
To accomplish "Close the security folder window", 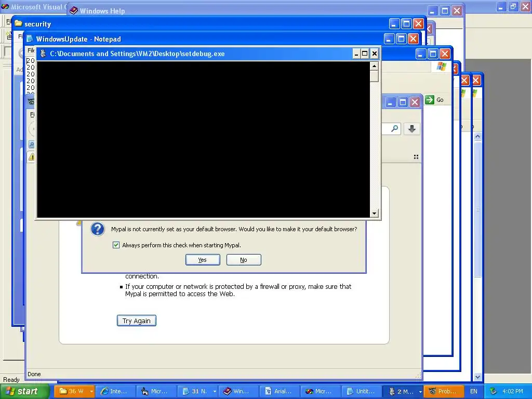I will [x=418, y=24].
